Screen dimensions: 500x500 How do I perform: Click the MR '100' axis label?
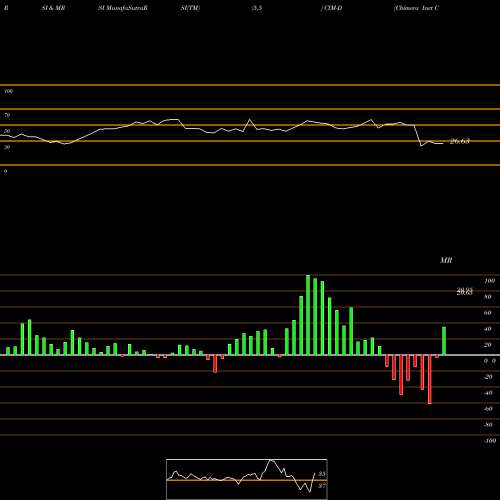coord(489,281)
